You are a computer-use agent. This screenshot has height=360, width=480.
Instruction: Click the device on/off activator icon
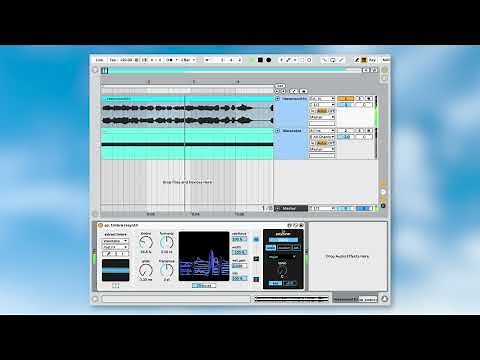[100, 225]
